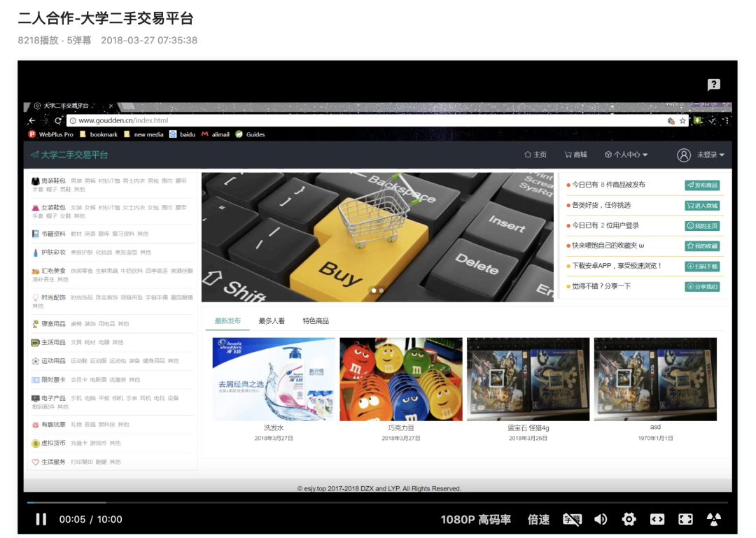Switch to the 最多人看 tab

(x=272, y=321)
